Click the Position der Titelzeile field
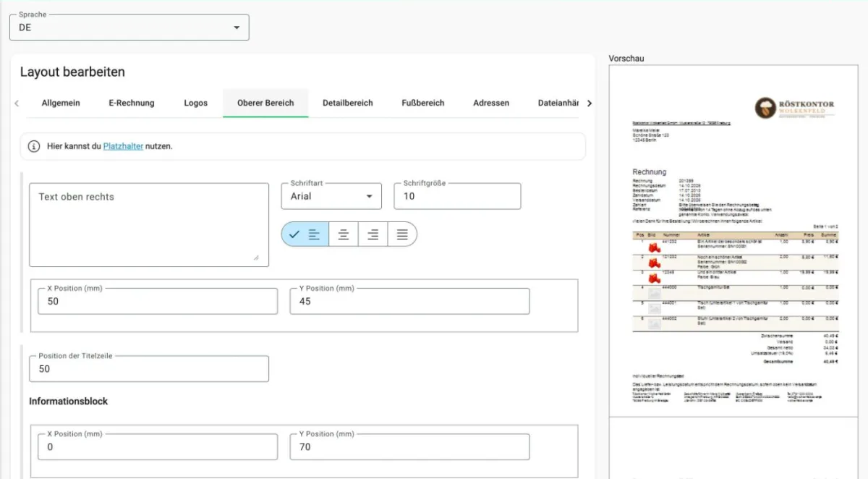Screen dimensions: 868x479 (149, 368)
